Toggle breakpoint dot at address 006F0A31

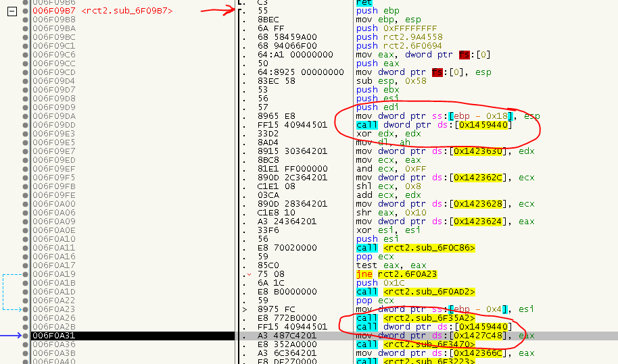[26, 336]
